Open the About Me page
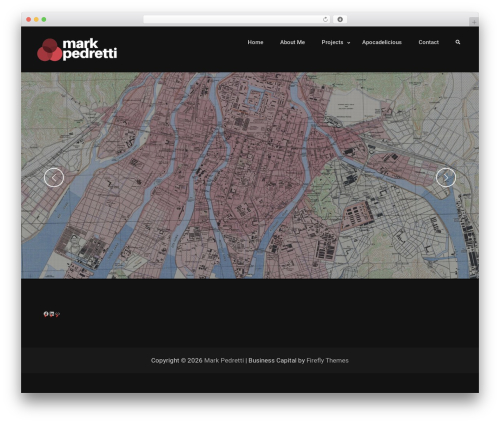 point(292,42)
